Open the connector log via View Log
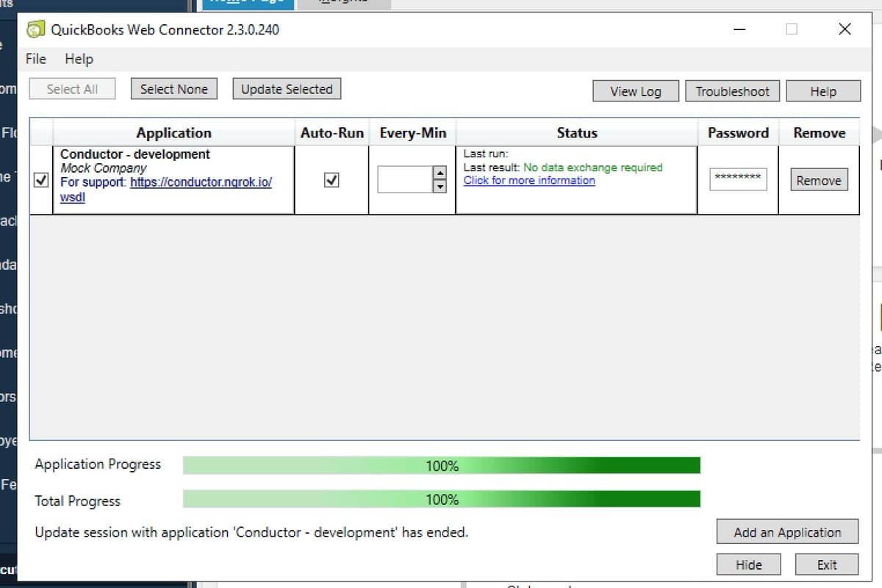This screenshot has width=882, height=588. point(635,91)
